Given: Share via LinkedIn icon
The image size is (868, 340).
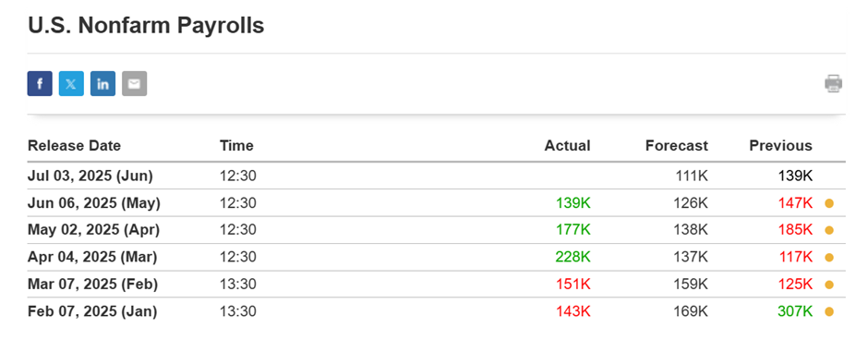Looking at the screenshot, I should point(103,84).
